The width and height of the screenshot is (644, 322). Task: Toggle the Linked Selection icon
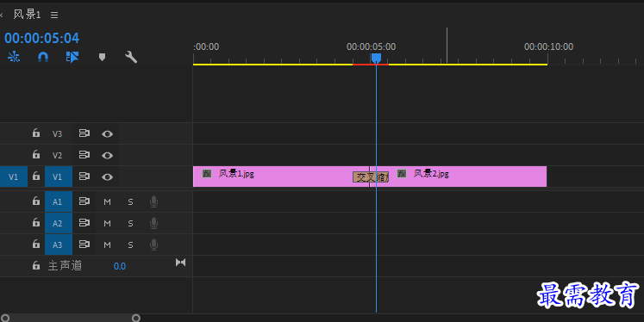(x=72, y=57)
